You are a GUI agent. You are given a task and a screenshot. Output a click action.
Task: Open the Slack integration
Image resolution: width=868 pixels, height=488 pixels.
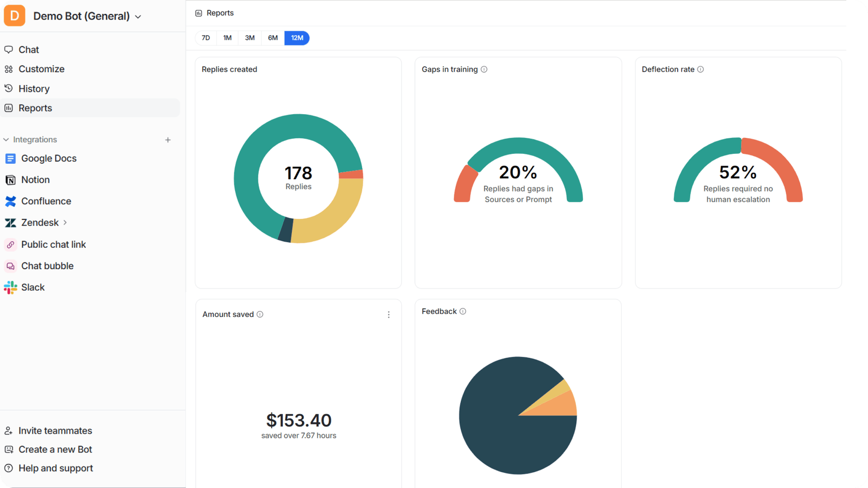(33, 287)
